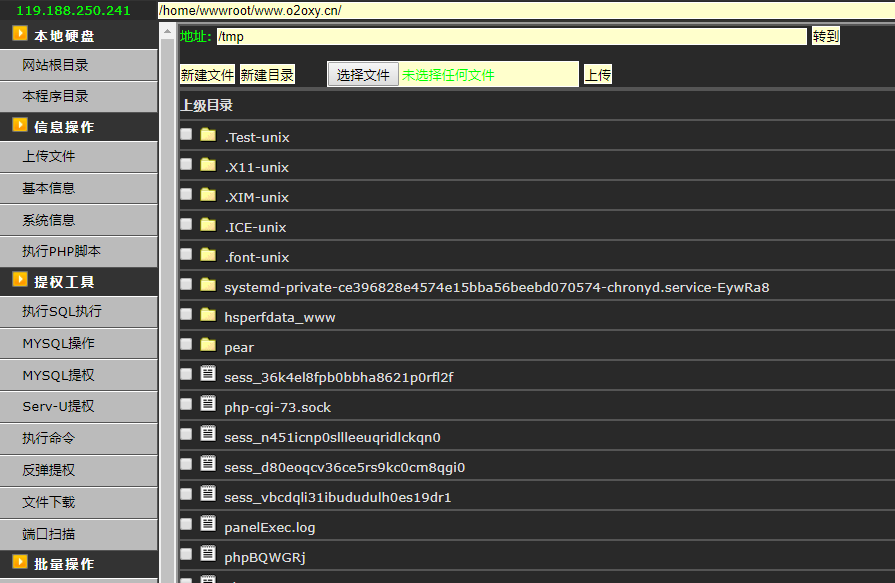895x583 pixels.
Task: Focus the 地址 input containing /tmp
Action: pos(512,36)
